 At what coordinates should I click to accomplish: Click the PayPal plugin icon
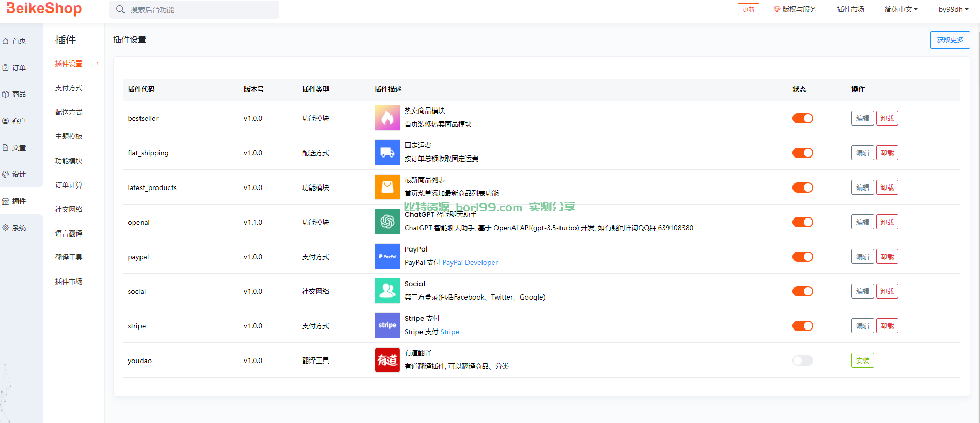coord(387,256)
